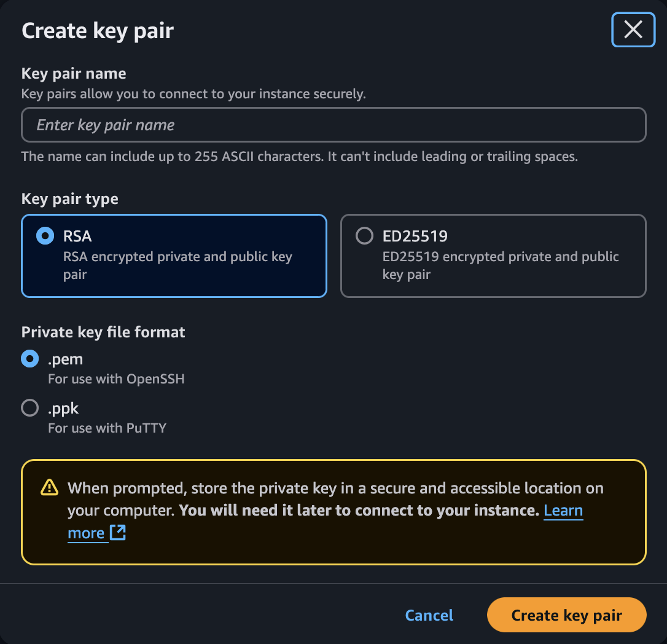Click the Key pair type heading
Image resolution: width=667 pixels, height=644 pixels.
tap(70, 198)
